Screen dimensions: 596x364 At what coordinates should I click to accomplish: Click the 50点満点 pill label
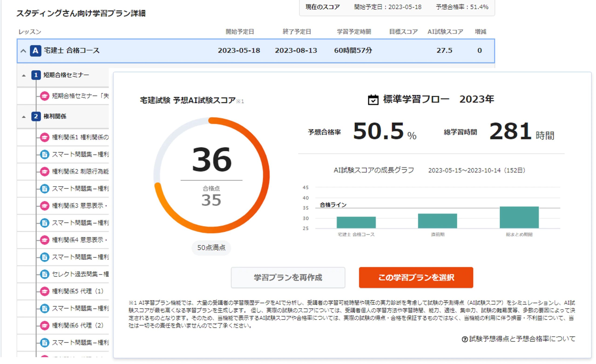(x=211, y=248)
